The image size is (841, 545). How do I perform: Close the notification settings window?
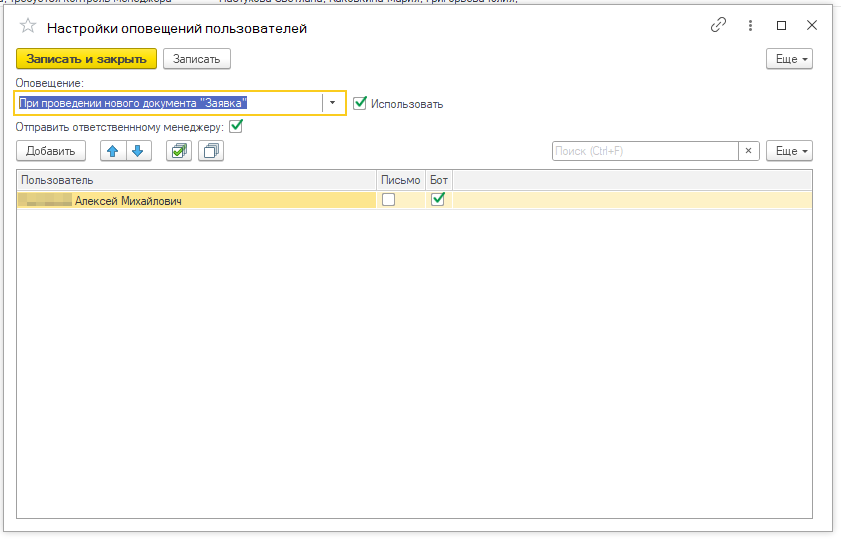click(x=812, y=25)
